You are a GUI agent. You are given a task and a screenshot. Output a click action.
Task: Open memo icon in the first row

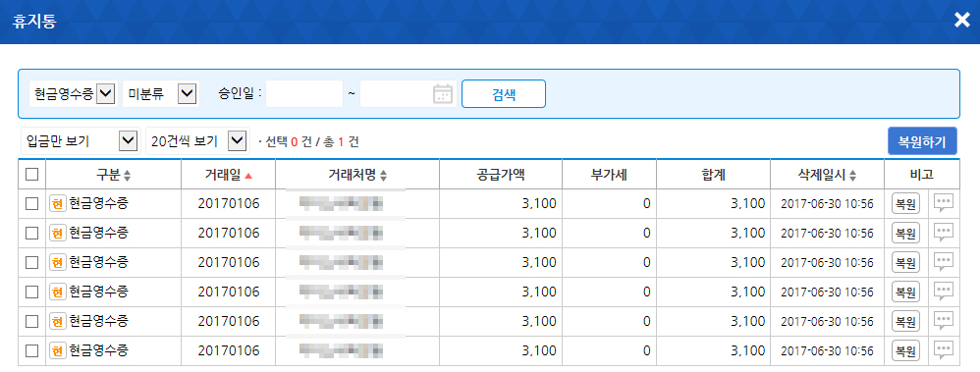coord(943,203)
